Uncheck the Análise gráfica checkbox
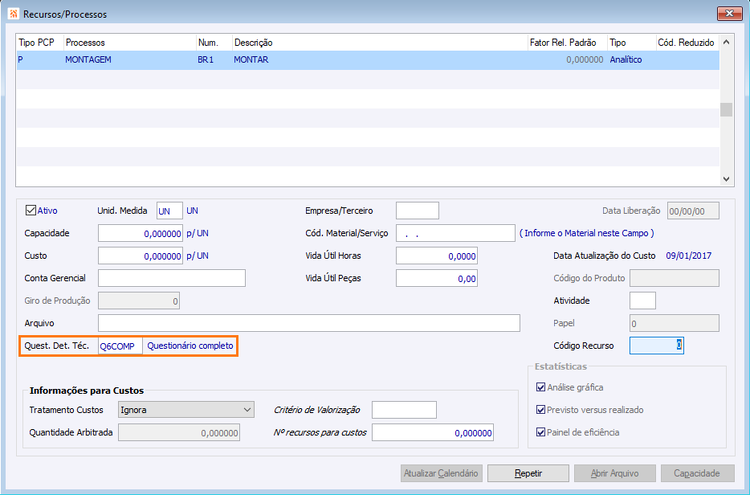The width and height of the screenshot is (750, 495). click(x=540, y=387)
